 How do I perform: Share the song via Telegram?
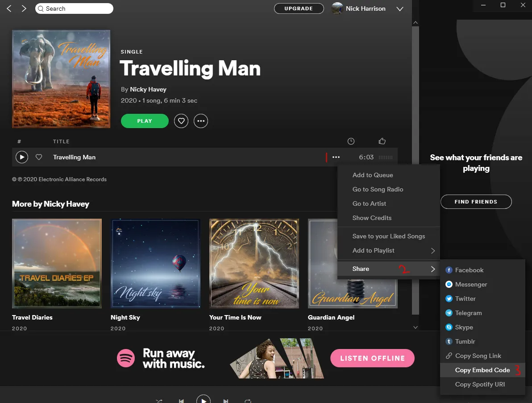[468, 313]
